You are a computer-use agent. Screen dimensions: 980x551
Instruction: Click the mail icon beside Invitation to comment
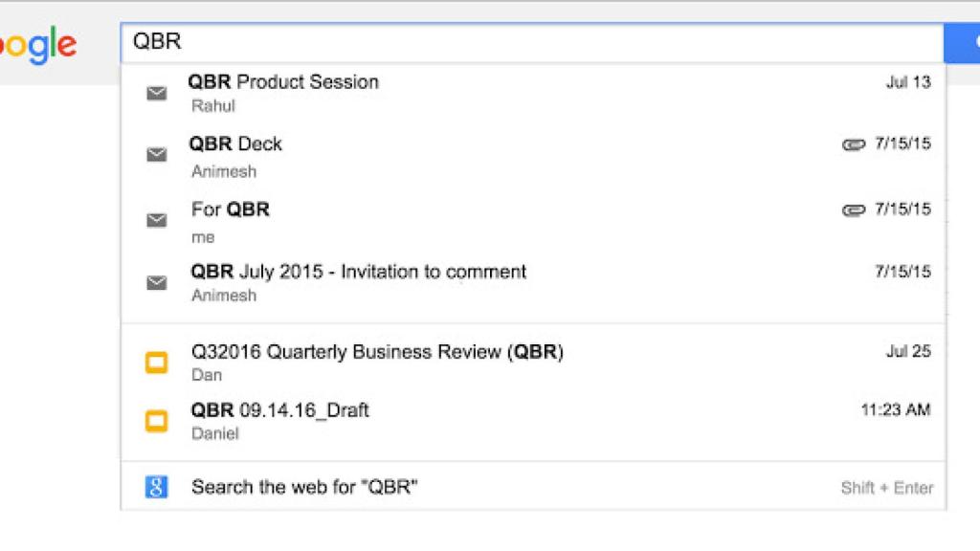[x=156, y=283]
